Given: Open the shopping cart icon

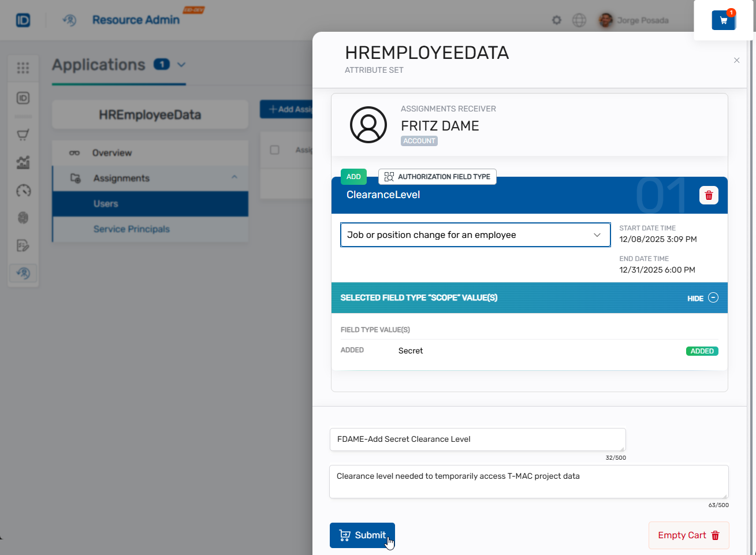Looking at the screenshot, I should point(723,20).
